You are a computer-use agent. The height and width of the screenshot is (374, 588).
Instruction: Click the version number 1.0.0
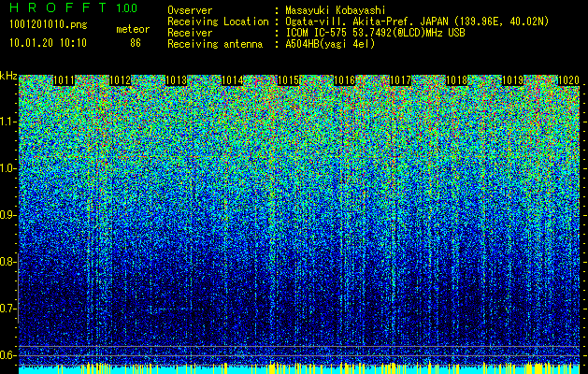click(127, 8)
